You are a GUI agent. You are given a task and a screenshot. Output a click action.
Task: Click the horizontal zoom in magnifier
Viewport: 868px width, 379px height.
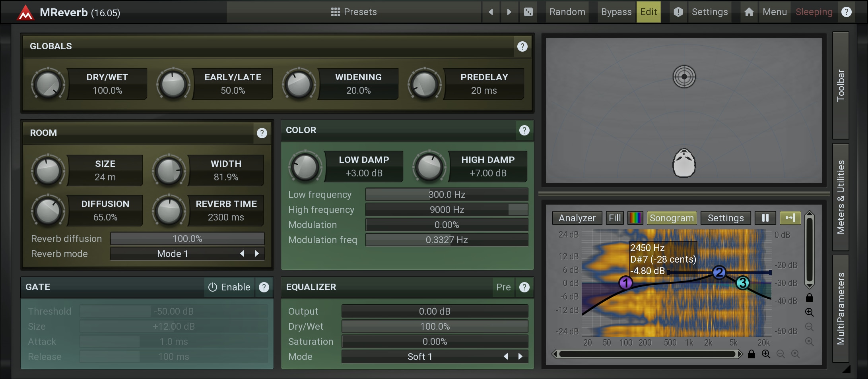[766, 354]
